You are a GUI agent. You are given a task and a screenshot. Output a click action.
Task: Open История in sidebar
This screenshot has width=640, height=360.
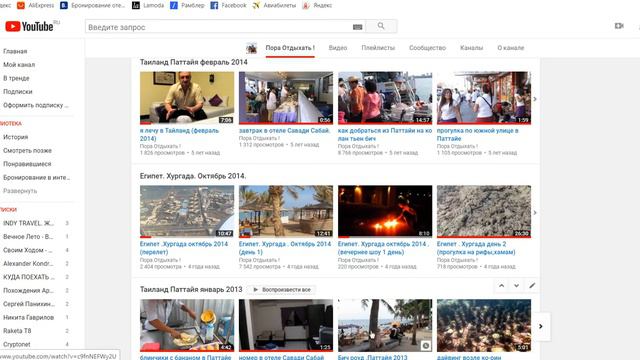coord(16,137)
